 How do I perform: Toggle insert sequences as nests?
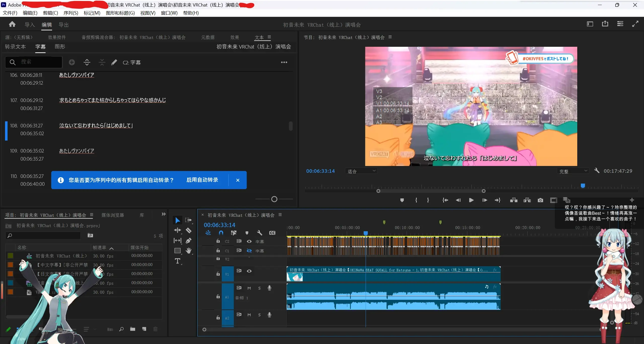point(208,233)
